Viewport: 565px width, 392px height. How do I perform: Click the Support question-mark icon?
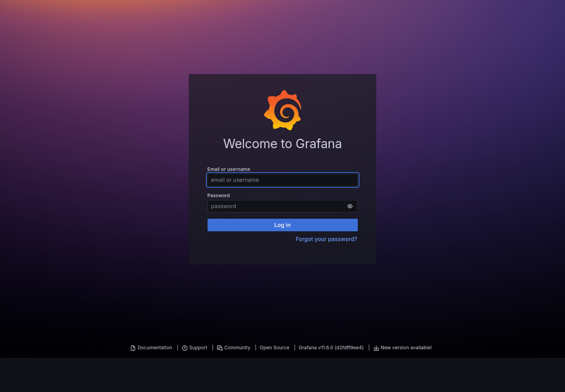click(185, 348)
